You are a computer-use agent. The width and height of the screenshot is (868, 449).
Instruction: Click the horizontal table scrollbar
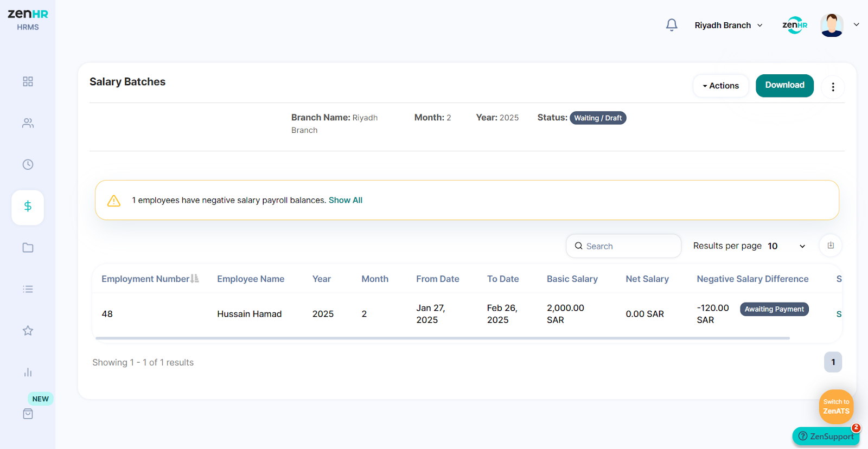(x=442, y=338)
